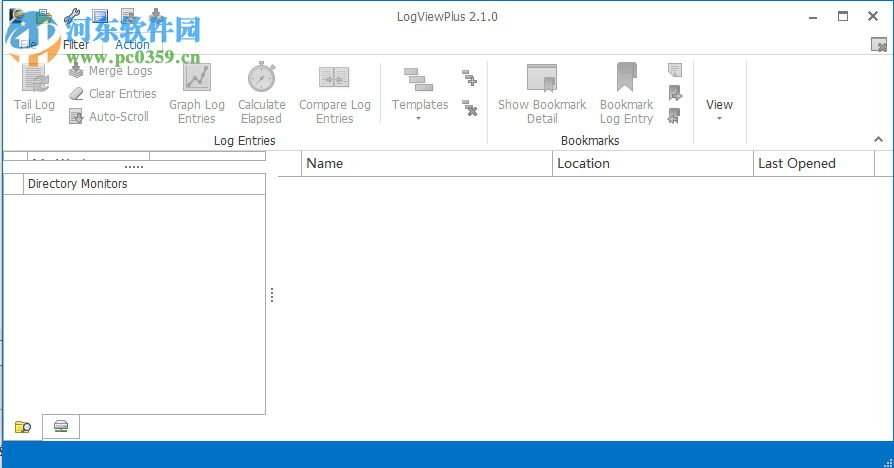Click the Merge Logs button

pyautogui.click(x=111, y=71)
